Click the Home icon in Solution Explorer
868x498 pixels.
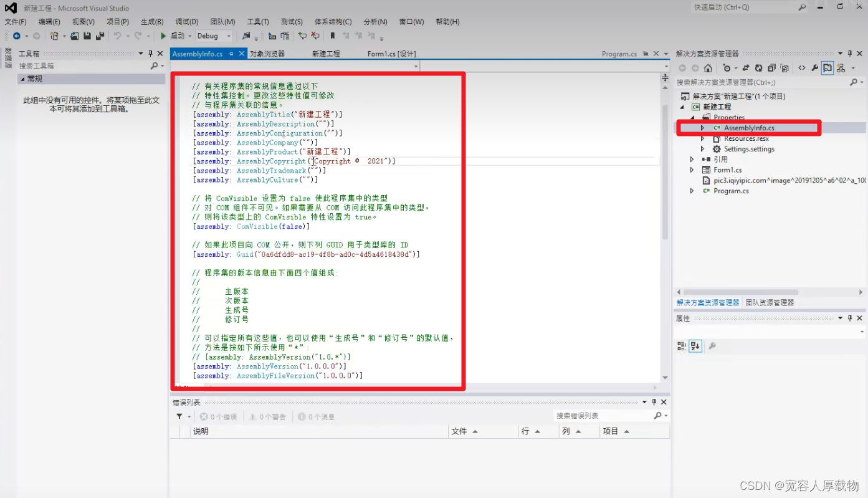pos(708,68)
